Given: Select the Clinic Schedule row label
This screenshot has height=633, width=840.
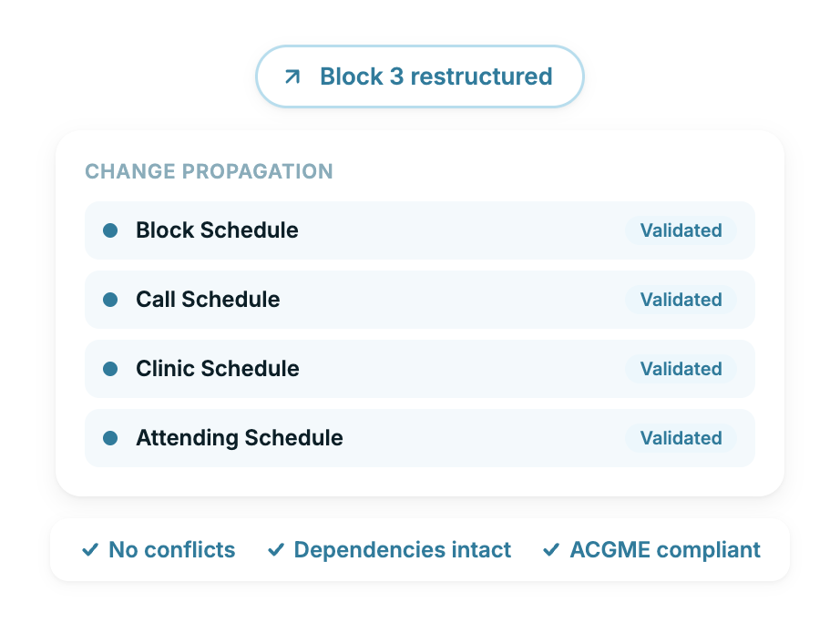Looking at the screenshot, I should (x=217, y=369).
